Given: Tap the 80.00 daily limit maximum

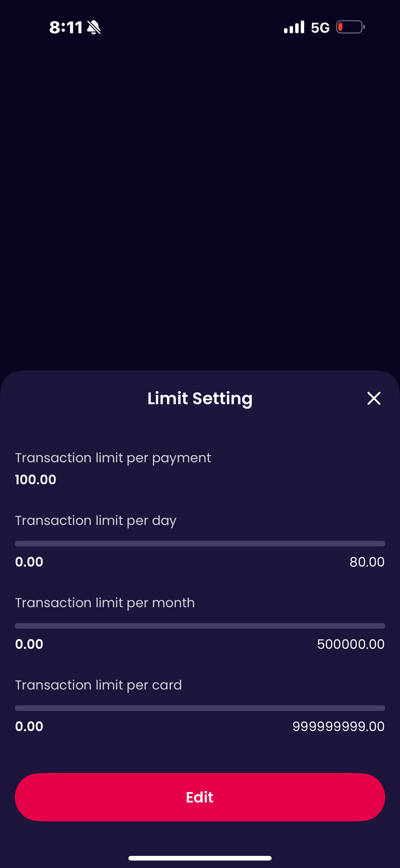Looking at the screenshot, I should [367, 562].
